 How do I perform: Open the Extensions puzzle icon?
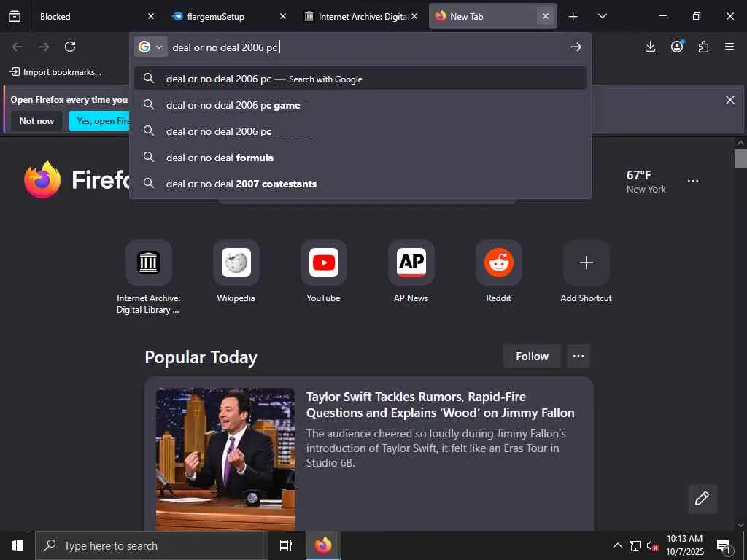click(x=704, y=47)
